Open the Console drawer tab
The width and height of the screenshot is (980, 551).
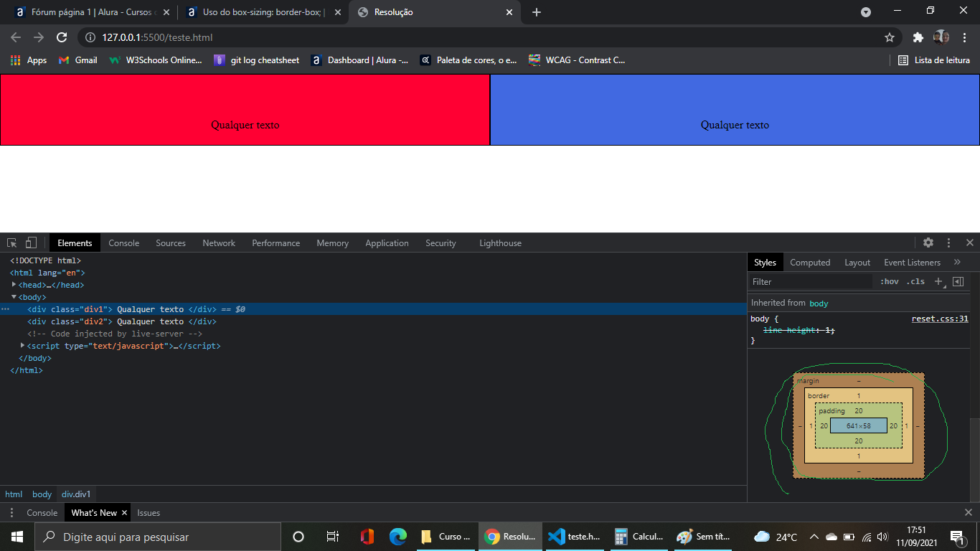click(42, 512)
